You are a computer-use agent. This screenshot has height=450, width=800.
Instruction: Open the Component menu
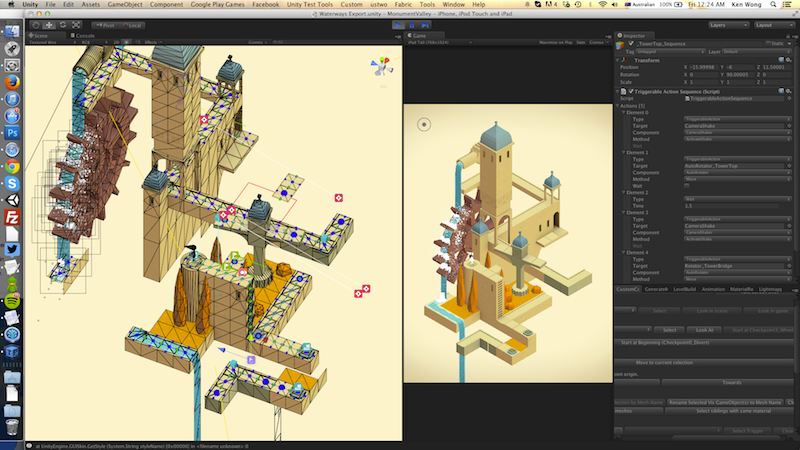166,4
